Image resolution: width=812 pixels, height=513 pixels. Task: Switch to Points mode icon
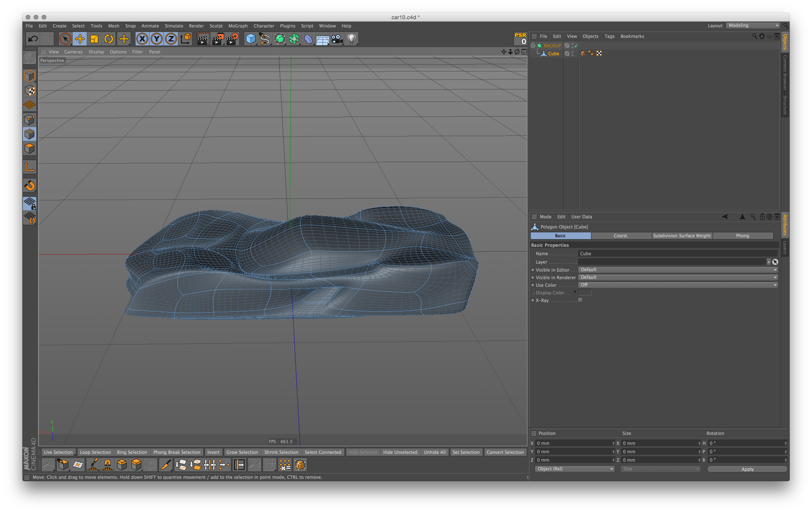pos(30,120)
